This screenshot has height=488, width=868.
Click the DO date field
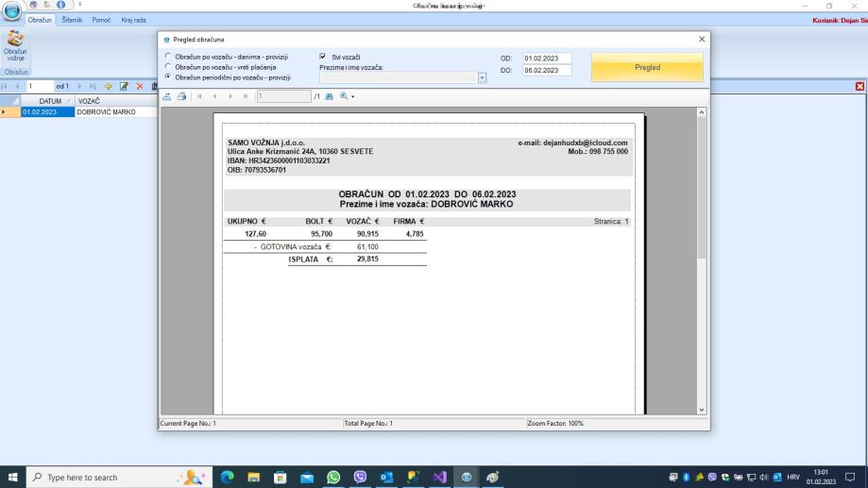546,70
